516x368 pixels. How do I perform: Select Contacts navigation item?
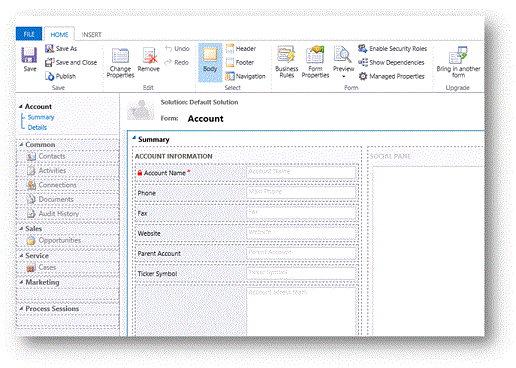point(68,156)
